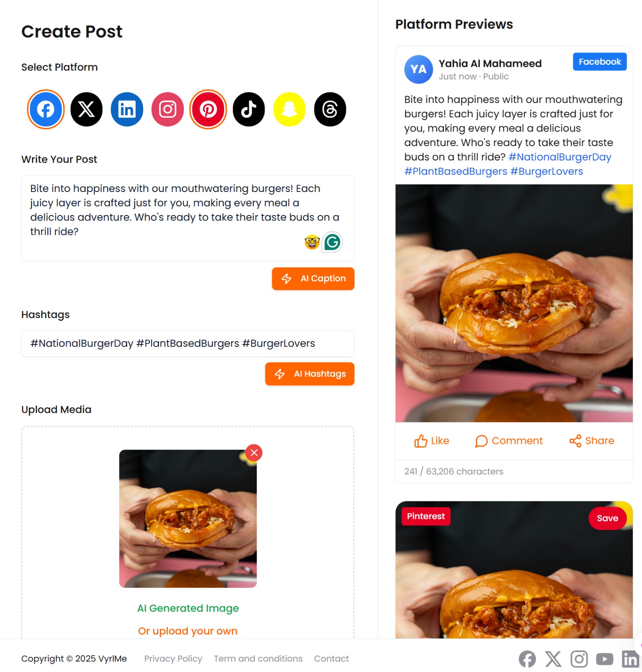Click the Like button in Facebook preview
Image resolution: width=642 pixels, height=672 pixels.
click(432, 441)
